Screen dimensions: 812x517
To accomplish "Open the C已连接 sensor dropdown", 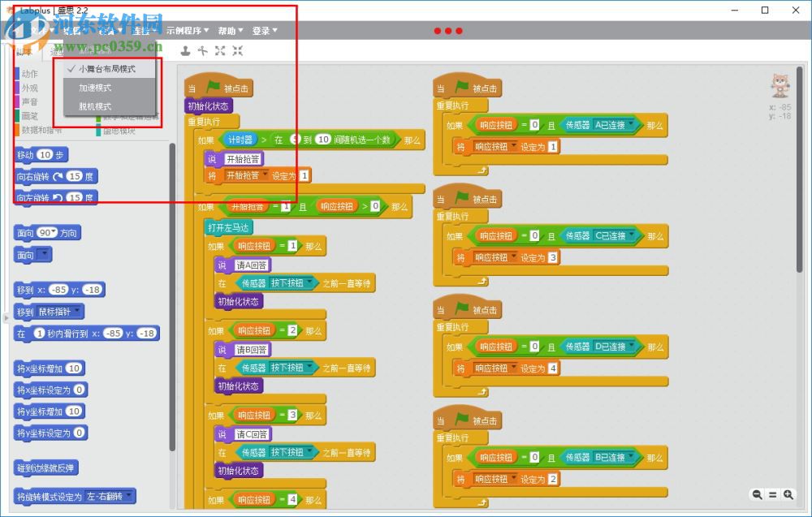I will click(631, 235).
